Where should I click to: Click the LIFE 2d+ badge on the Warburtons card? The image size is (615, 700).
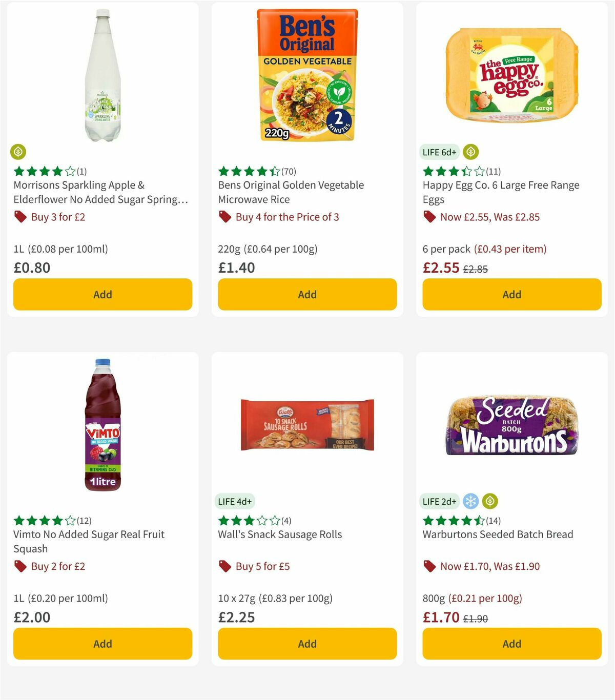coord(439,501)
